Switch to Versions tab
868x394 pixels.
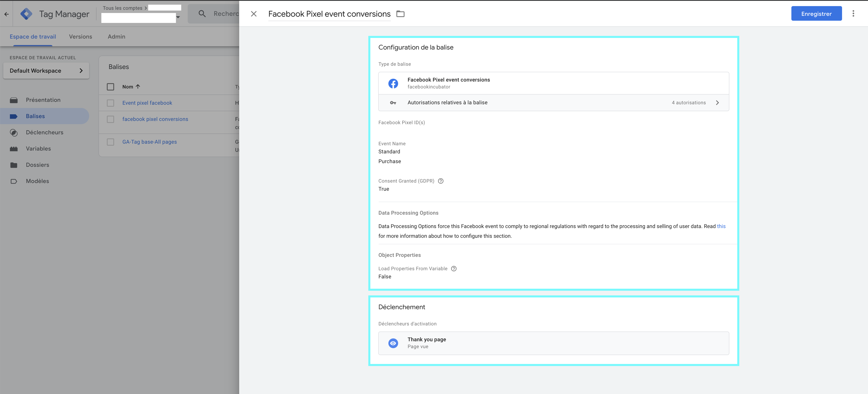coord(80,37)
